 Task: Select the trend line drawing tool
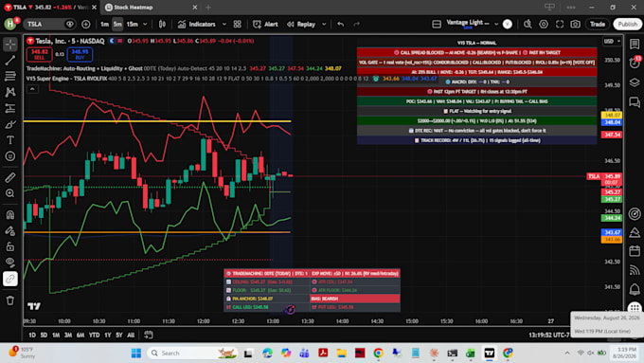click(x=10, y=61)
